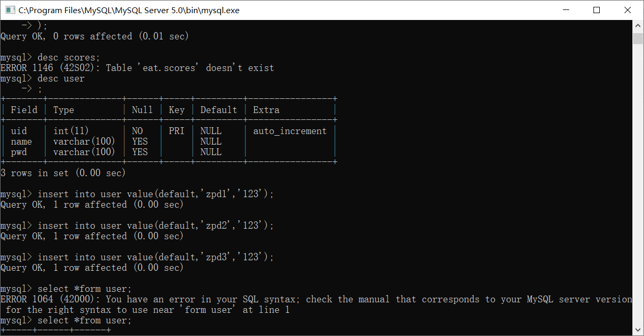The height and width of the screenshot is (336, 644).
Task: Click the vertical scrollbar thumb
Action: click(x=638, y=38)
